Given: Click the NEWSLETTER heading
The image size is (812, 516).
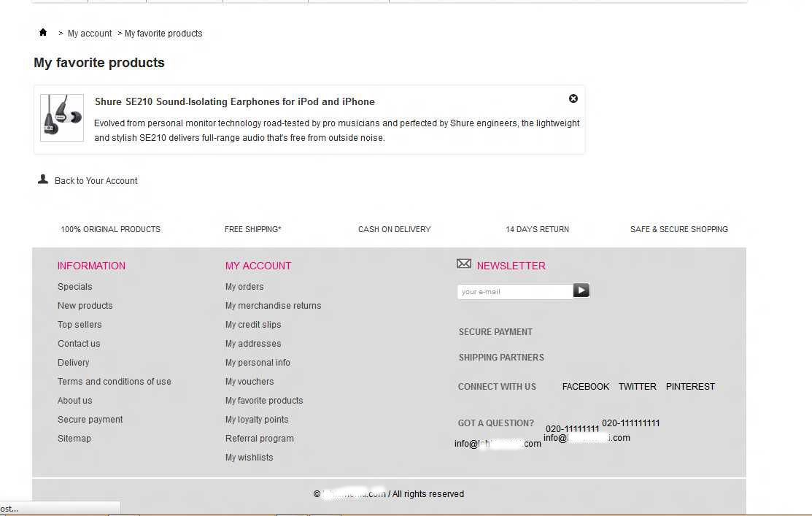Looking at the screenshot, I should point(511,266).
